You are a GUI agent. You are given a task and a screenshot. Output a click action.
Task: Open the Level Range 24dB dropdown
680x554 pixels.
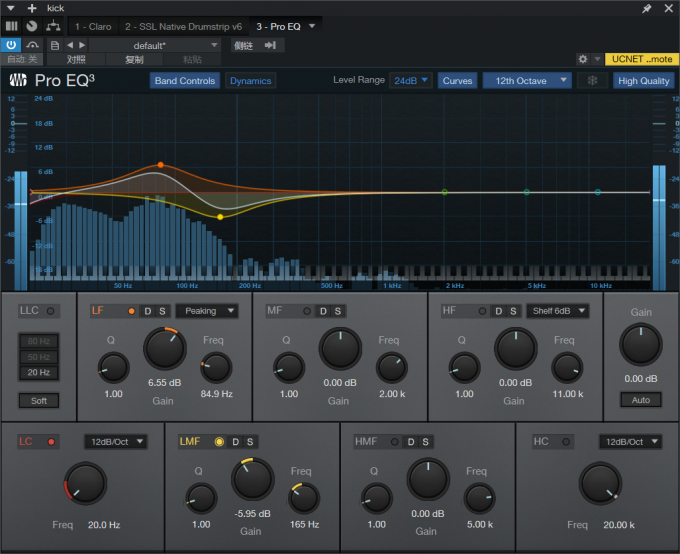tap(411, 80)
